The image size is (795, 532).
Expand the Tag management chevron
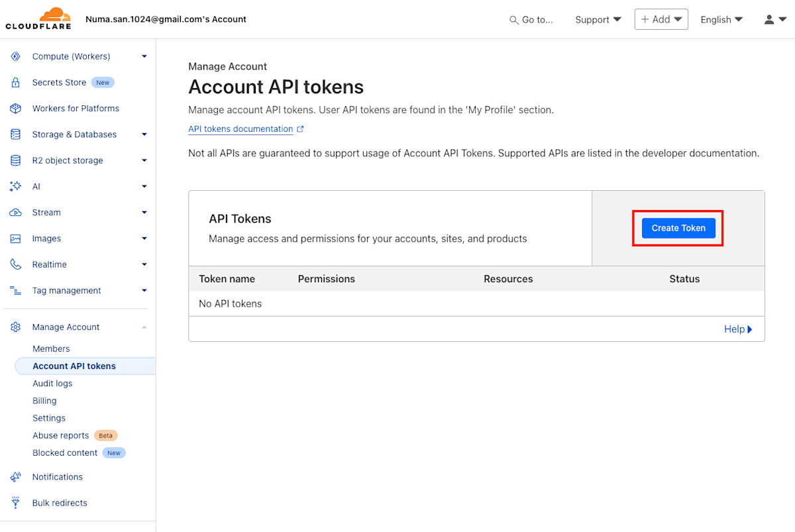coord(144,290)
